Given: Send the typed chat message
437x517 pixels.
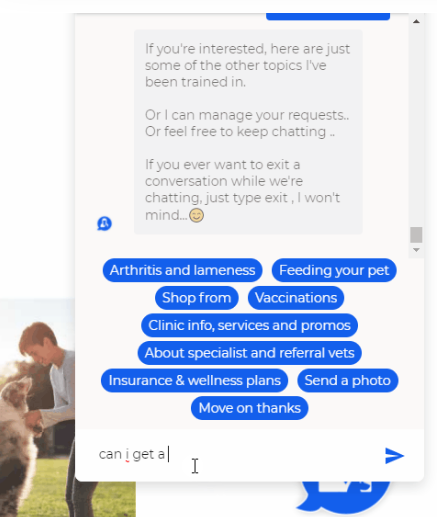Looking at the screenshot, I should (394, 455).
